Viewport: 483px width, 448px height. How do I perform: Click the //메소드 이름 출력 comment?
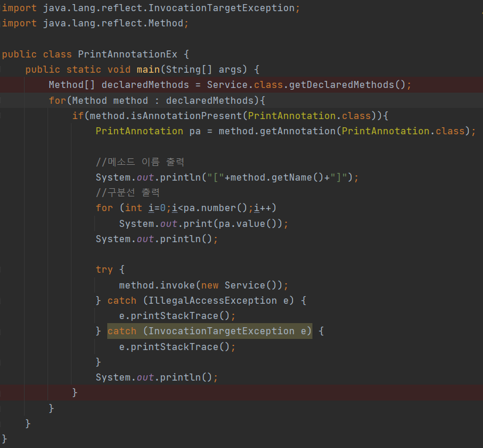pyautogui.click(x=140, y=162)
